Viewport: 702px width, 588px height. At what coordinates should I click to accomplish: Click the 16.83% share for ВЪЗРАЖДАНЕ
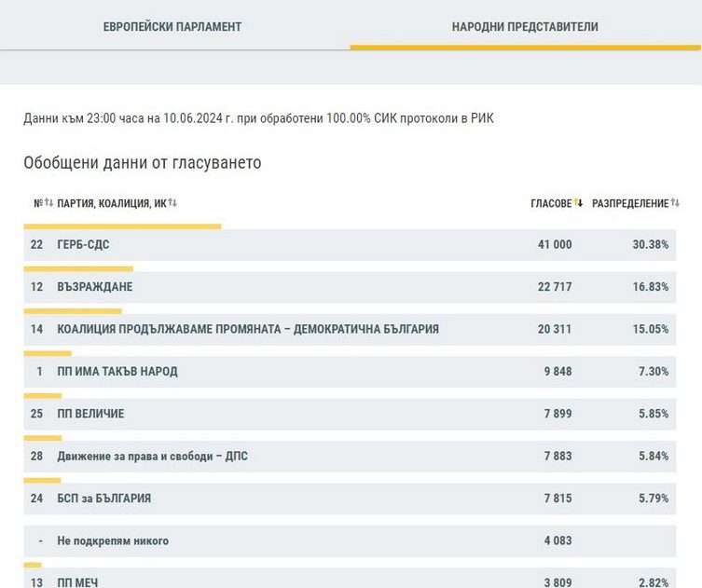click(650, 287)
